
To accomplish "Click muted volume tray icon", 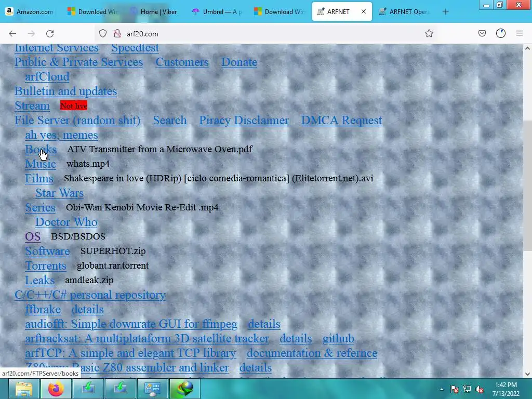I will (480, 389).
